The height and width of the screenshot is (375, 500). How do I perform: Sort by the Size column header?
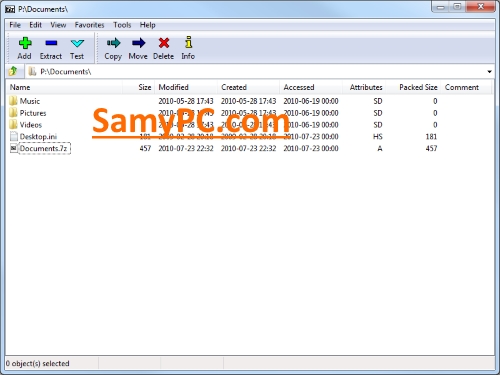[x=139, y=87]
